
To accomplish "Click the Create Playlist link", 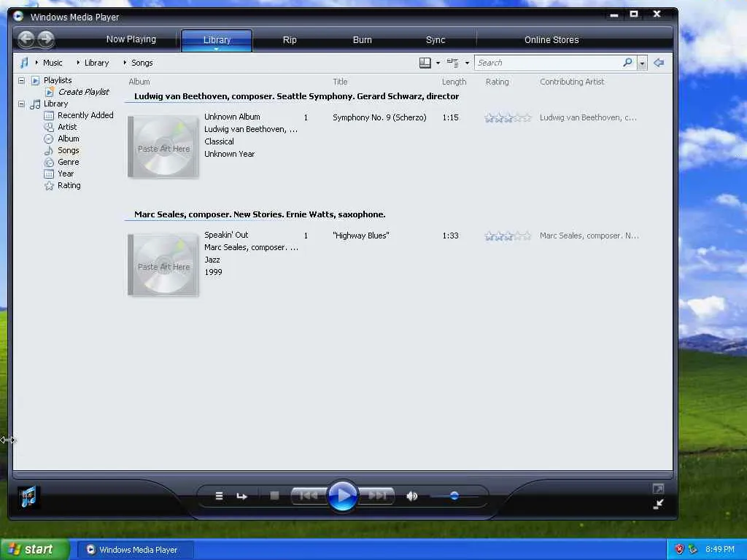I will [84, 92].
